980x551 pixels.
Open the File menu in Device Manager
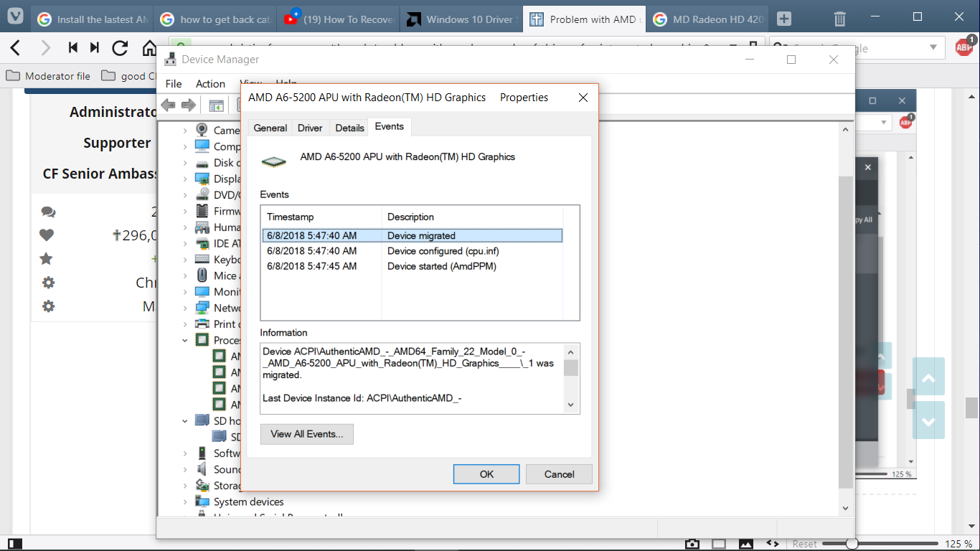click(174, 84)
